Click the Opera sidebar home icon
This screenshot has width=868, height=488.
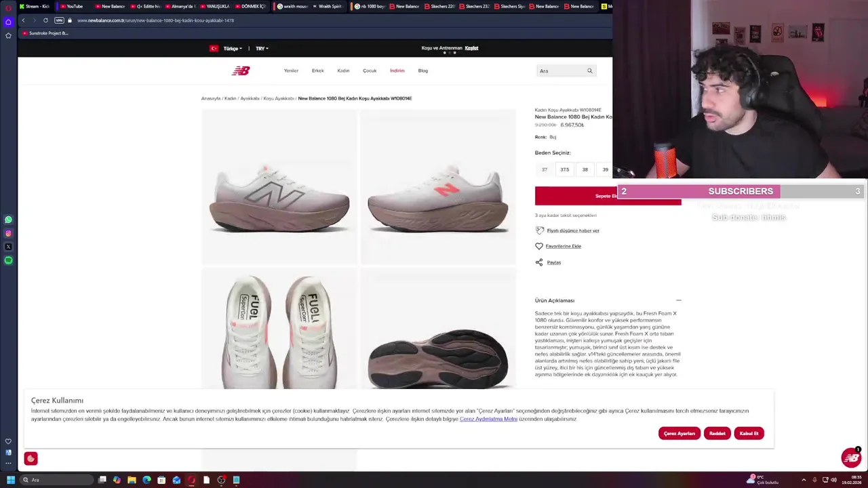8,22
